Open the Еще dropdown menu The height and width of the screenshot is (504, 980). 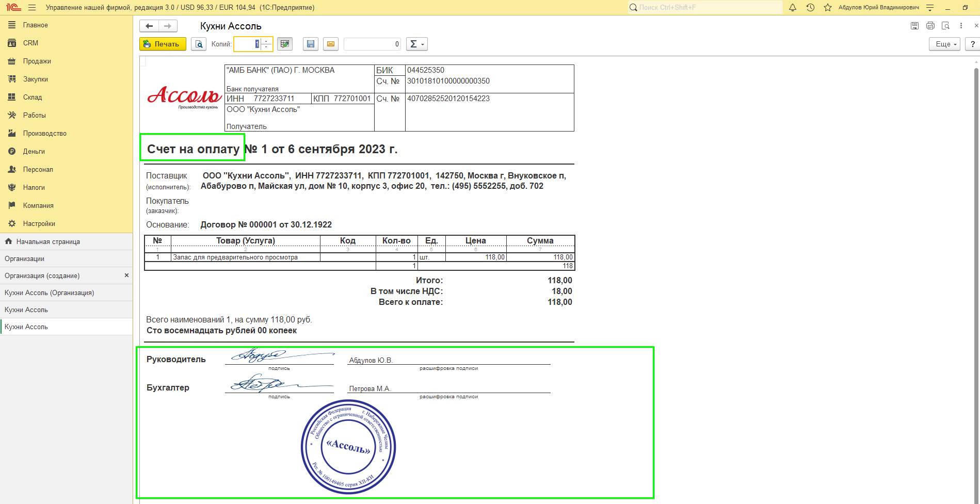coord(944,44)
